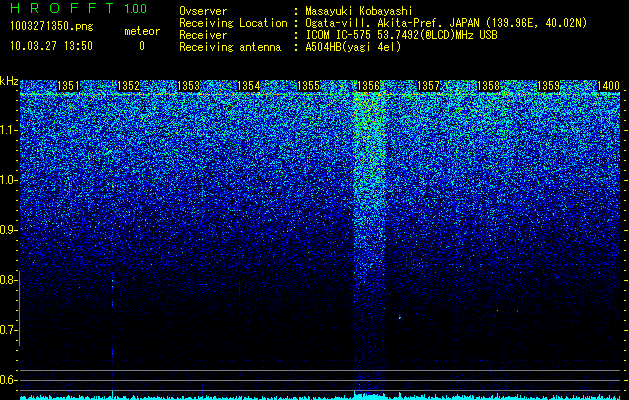Click the 0.8 kHz axis label
Screen dimensions: 629x400
(8, 280)
